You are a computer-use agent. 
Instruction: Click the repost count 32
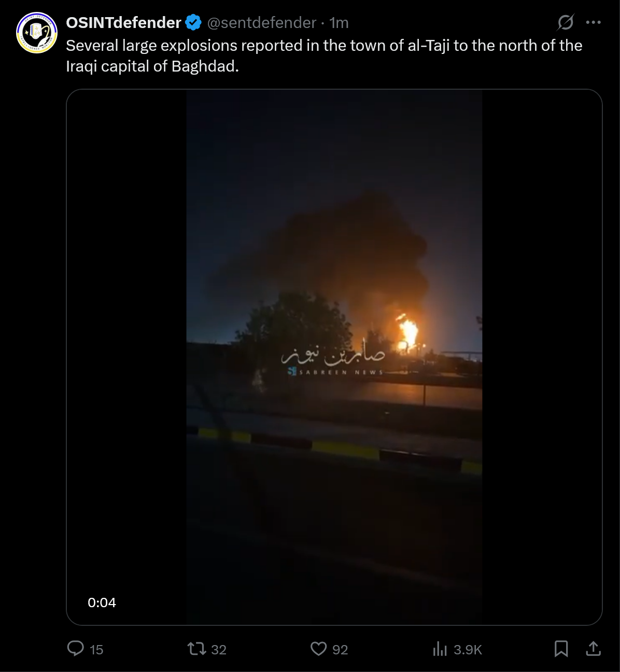219,650
